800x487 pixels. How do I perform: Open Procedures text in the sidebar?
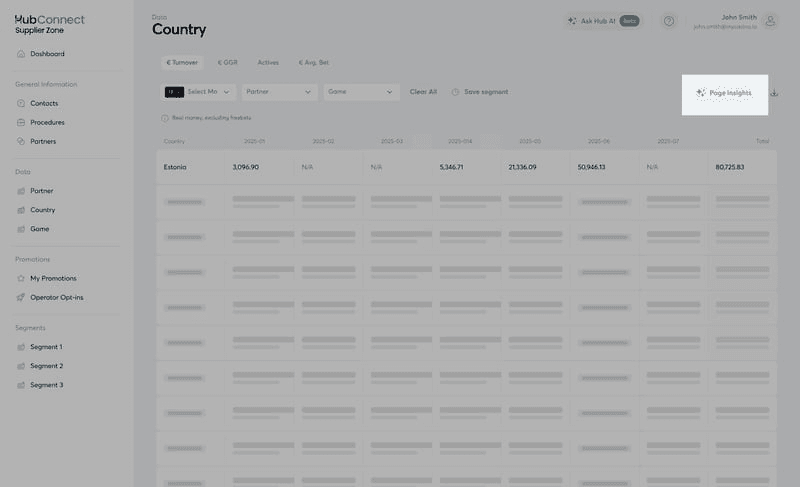(47, 122)
